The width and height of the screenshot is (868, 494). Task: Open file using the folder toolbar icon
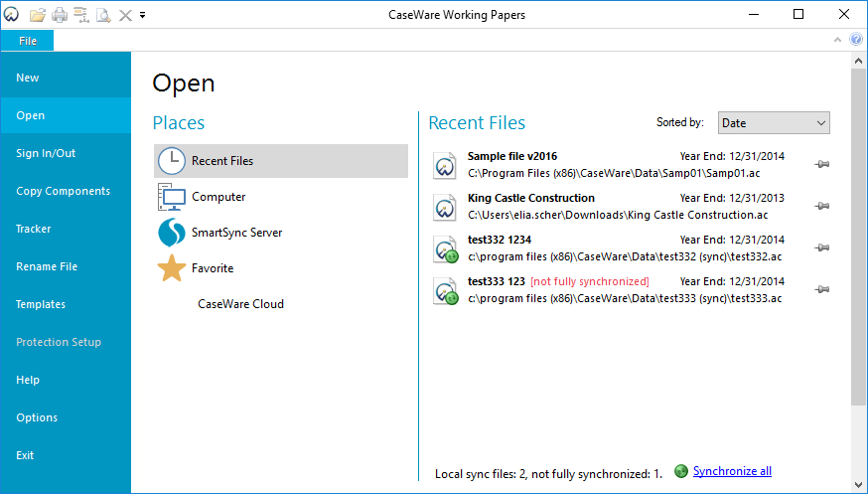click(37, 15)
